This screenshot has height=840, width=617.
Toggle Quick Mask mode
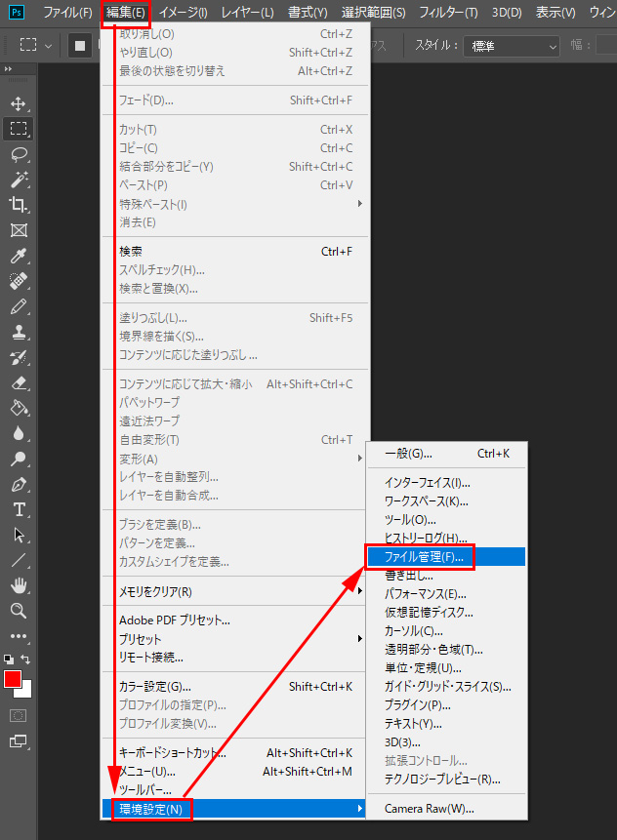pos(19,716)
